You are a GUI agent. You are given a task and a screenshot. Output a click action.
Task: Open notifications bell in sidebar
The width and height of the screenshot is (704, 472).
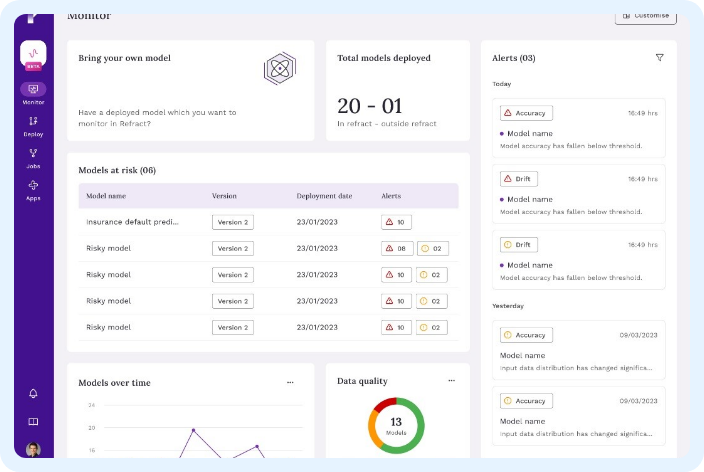click(x=33, y=393)
